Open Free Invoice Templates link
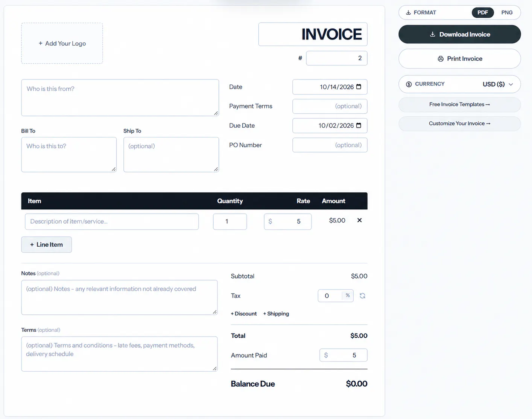532x419 pixels. 459,104
